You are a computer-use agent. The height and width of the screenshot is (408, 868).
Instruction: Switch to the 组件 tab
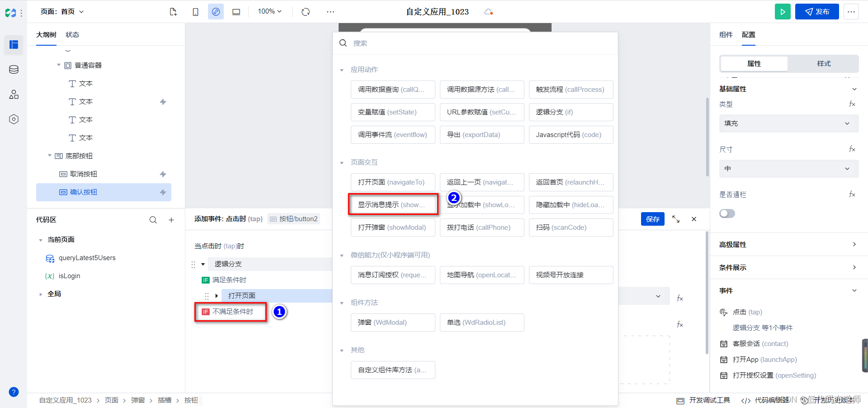[x=726, y=35]
